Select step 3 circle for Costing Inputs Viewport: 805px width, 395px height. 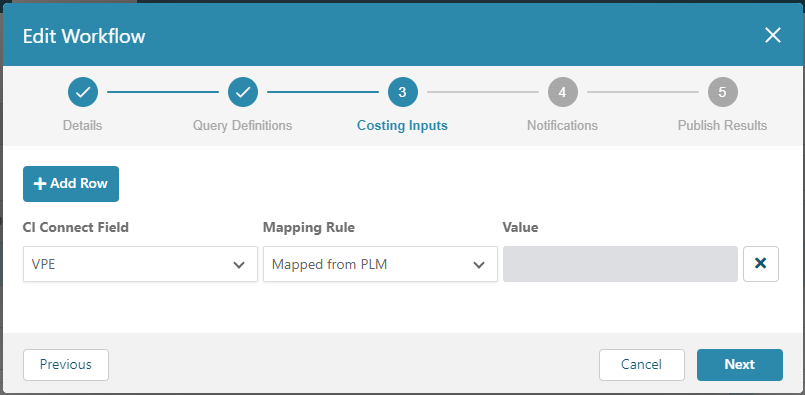coord(403,92)
